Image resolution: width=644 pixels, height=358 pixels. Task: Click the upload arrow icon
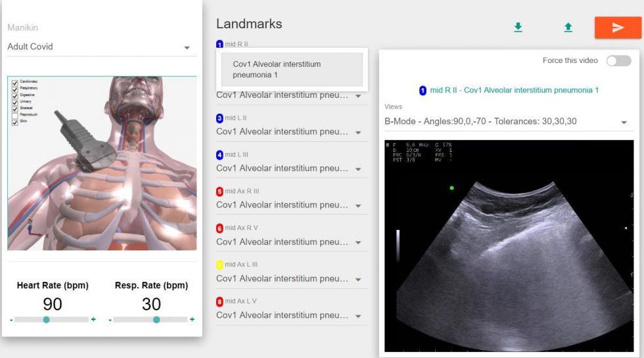click(x=568, y=28)
